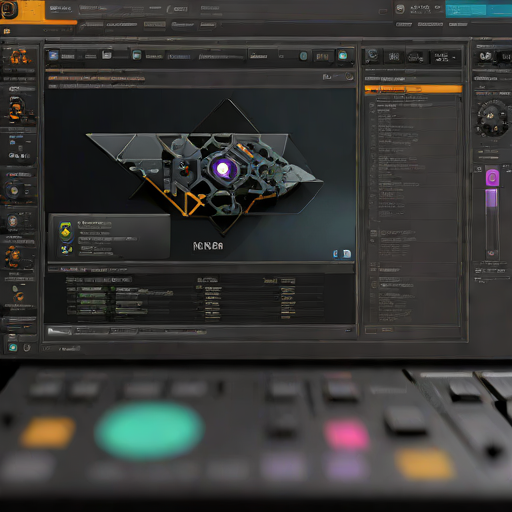The width and height of the screenshot is (512, 512).
Task: Click the blue document icon at the viewer's corner
Action: click(347, 254)
